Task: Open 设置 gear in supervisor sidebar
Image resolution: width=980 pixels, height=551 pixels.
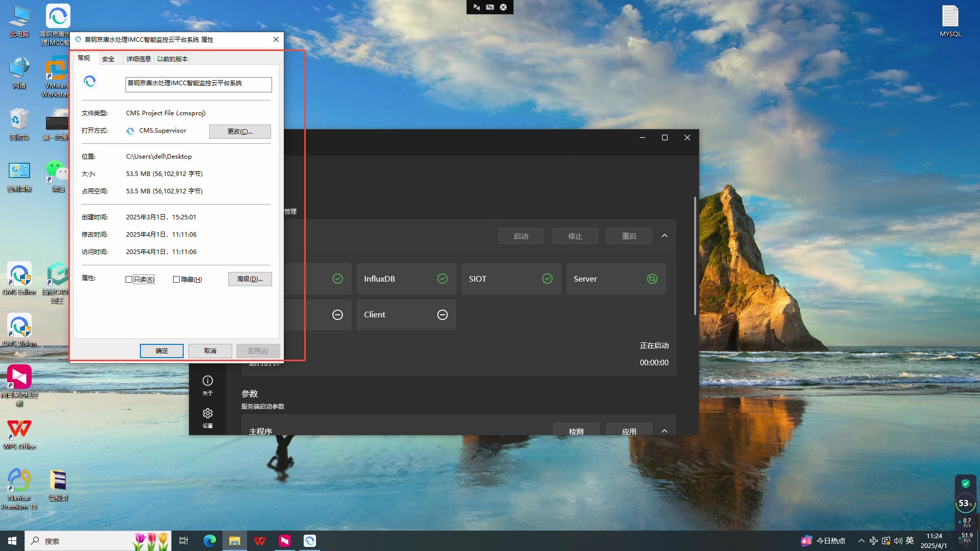Action: click(x=208, y=418)
